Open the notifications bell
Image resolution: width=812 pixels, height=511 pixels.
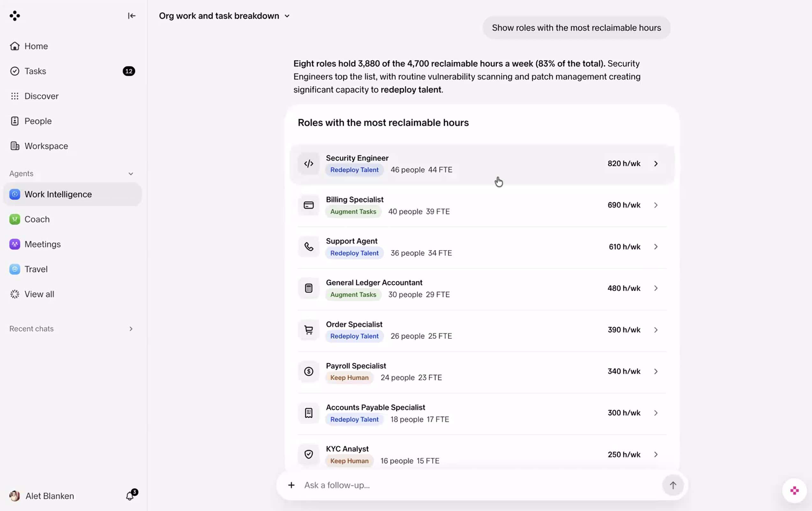(130, 495)
